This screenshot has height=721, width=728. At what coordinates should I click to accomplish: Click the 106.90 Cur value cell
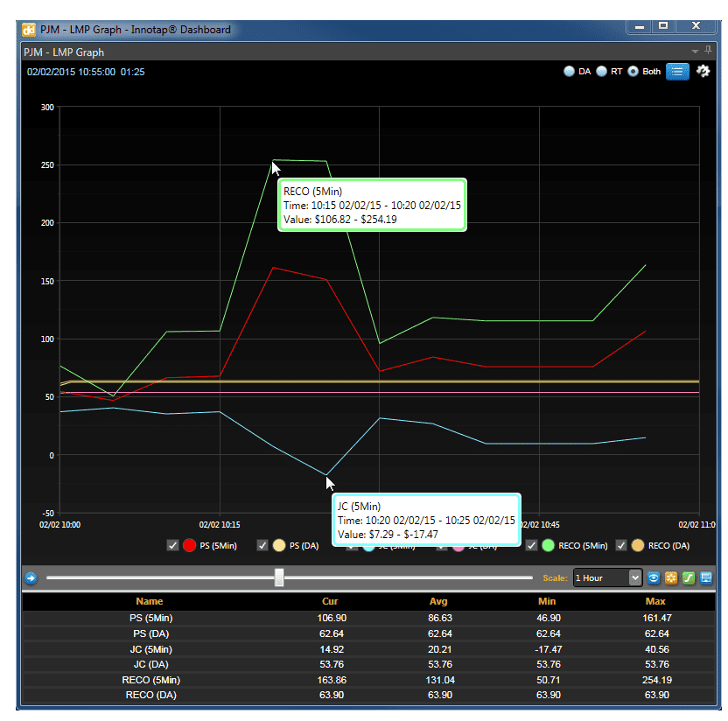click(332, 618)
